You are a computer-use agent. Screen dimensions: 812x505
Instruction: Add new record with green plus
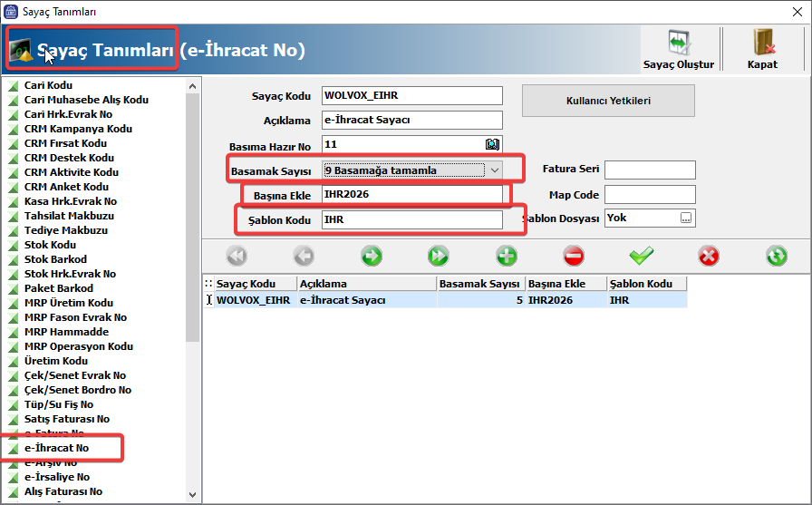tap(506, 257)
